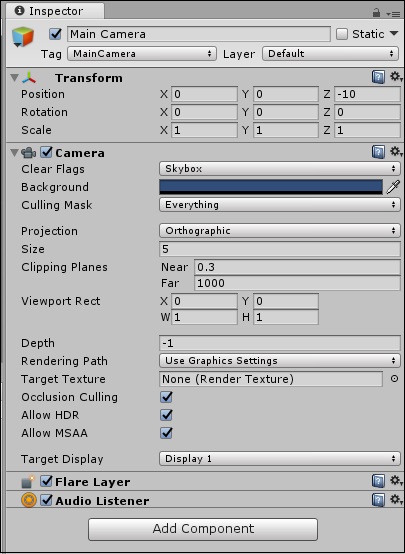Open Transform component help reference icon

(378, 77)
